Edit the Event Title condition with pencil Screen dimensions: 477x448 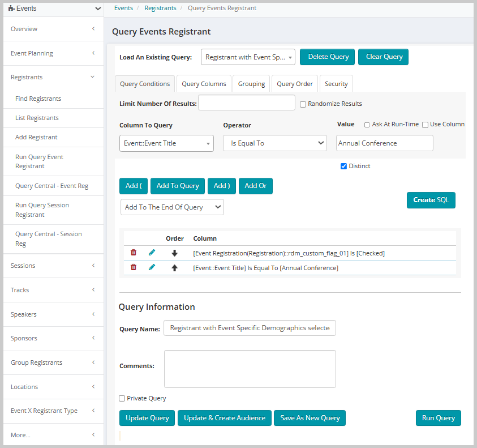pyautogui.click(x=152, y=267)
